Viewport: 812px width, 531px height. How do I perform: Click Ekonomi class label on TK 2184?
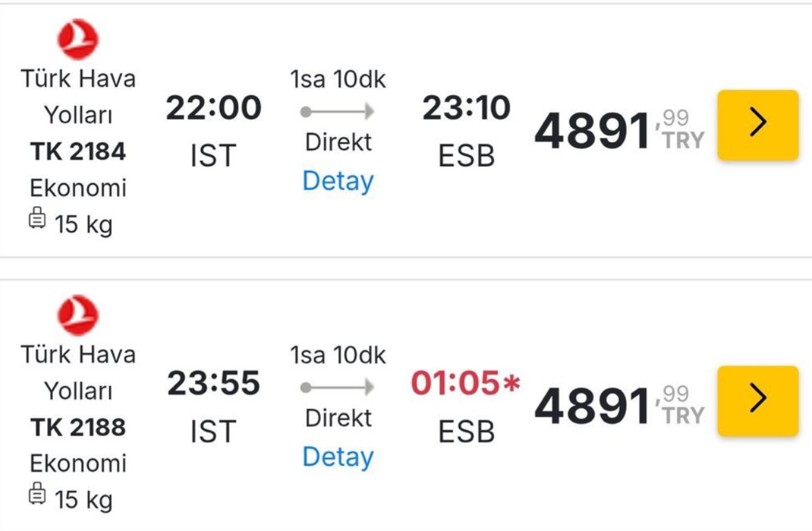pos(78,188)
